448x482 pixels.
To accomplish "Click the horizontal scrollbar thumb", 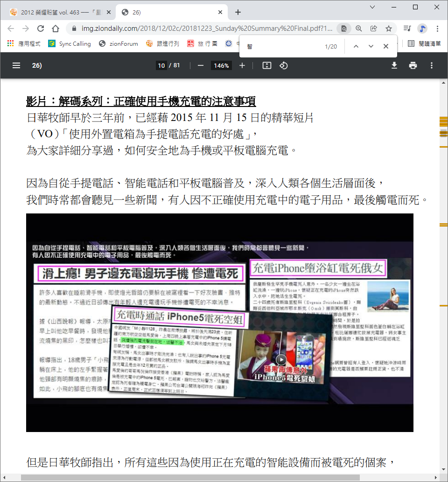I will 190,477.
